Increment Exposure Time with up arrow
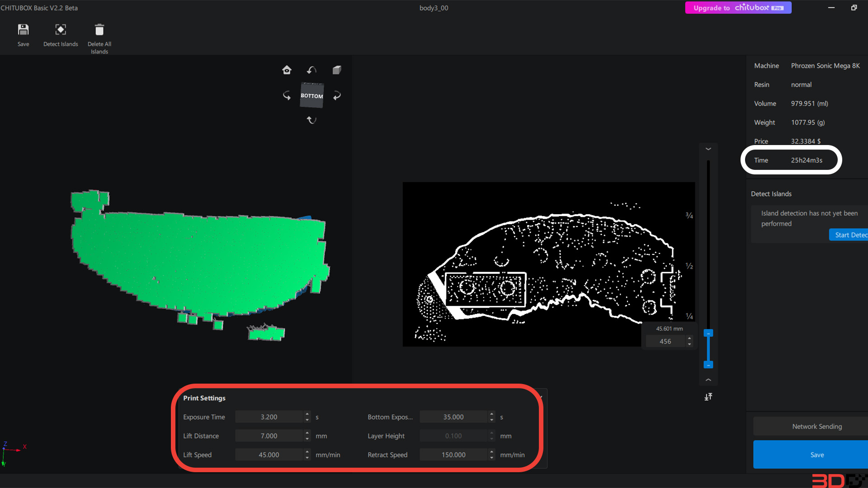Viewport: 868px width, 488px height. coord(307,414)
